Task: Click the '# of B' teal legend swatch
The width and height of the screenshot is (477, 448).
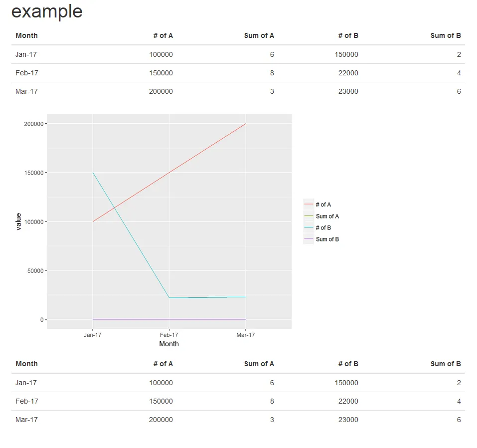Action: [309, 227]
